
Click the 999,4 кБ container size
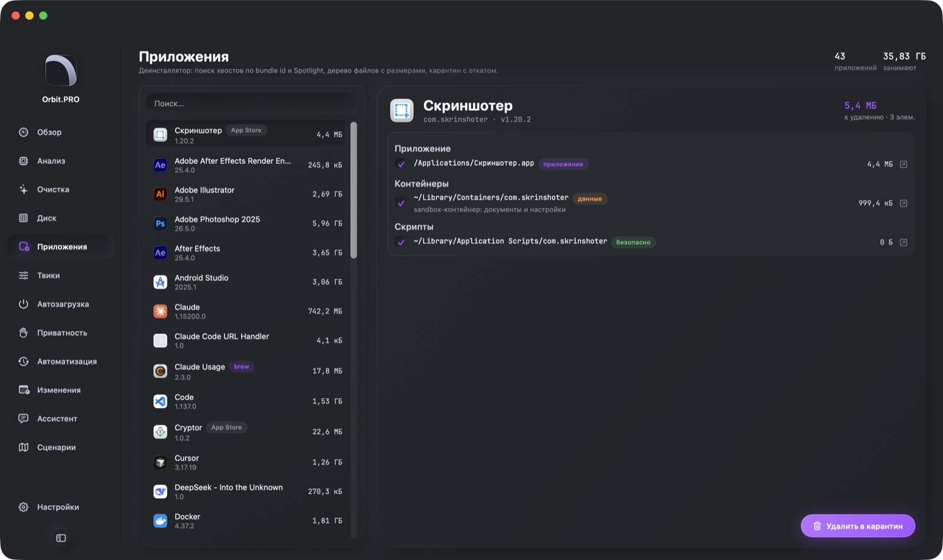[x=875, y=203]
